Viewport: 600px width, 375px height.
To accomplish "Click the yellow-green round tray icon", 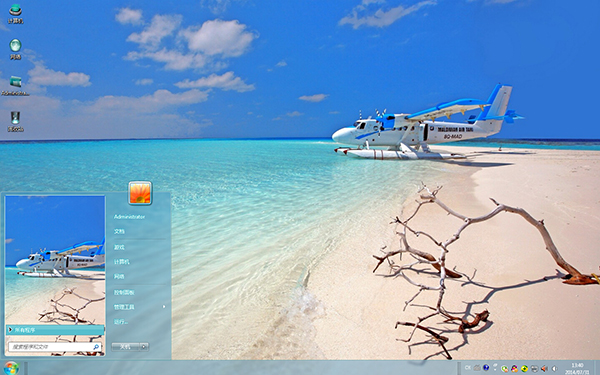I will (x=525, y=368).
